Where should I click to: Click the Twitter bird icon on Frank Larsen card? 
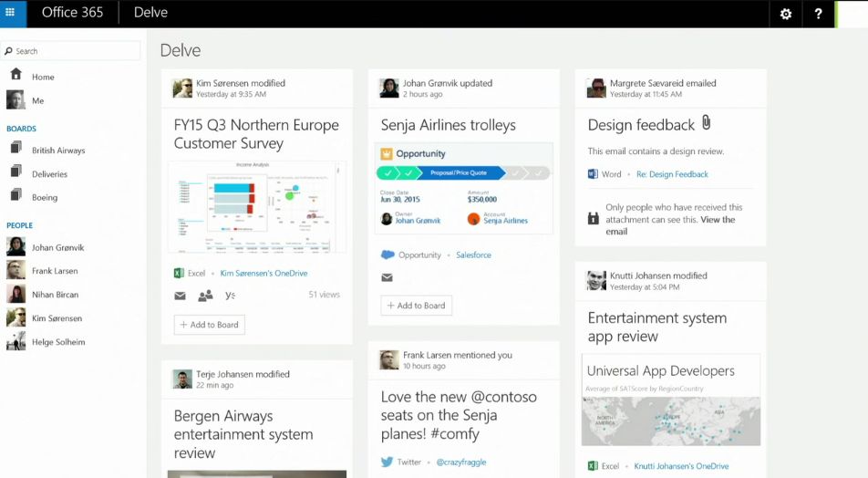[x=387, y=462]
